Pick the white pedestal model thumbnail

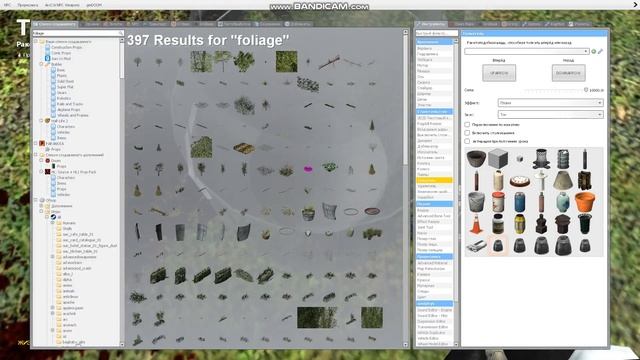click(541, 180)
